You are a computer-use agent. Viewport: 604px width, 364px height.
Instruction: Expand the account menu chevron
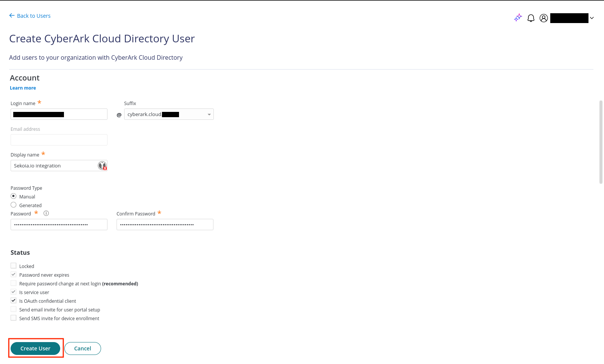pos(592,18)
